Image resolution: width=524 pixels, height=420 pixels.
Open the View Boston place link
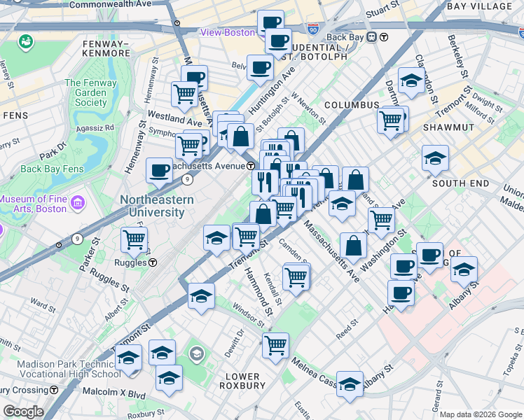click(228, 32)
